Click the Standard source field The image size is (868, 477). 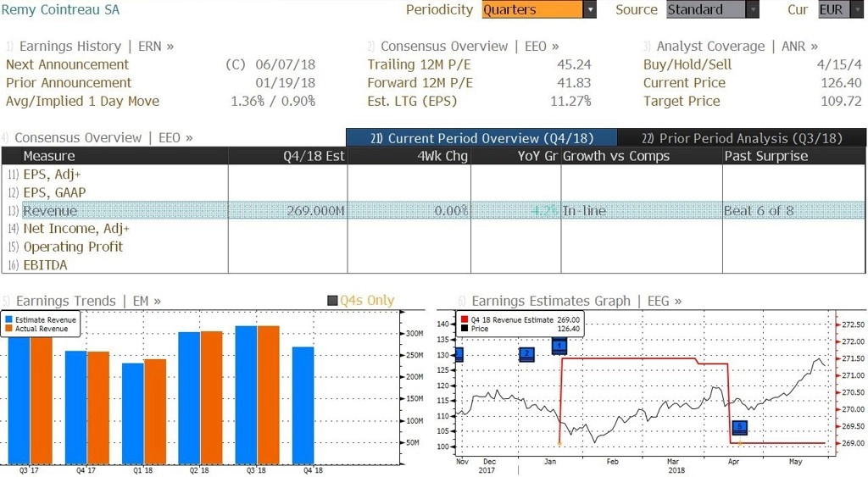click(x=706, y=9)
